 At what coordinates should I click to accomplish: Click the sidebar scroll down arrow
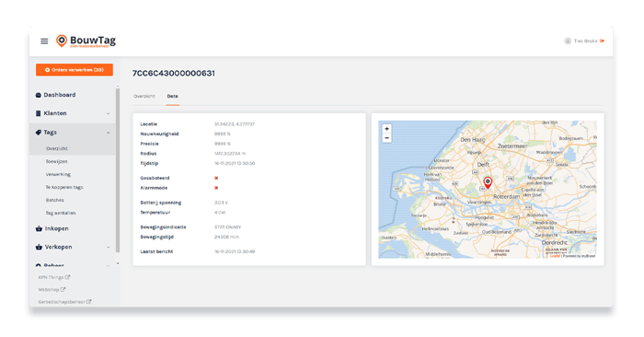[x=118, y=263]
